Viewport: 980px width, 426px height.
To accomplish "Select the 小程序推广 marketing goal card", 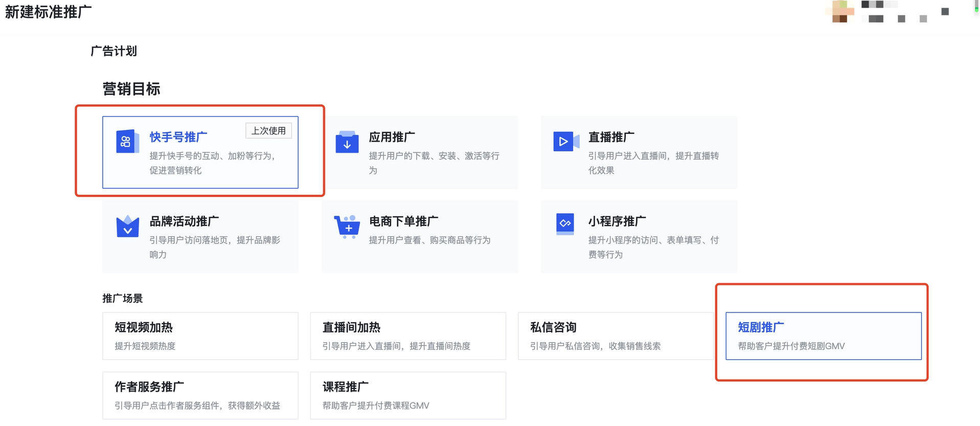I will click(639, 236).
